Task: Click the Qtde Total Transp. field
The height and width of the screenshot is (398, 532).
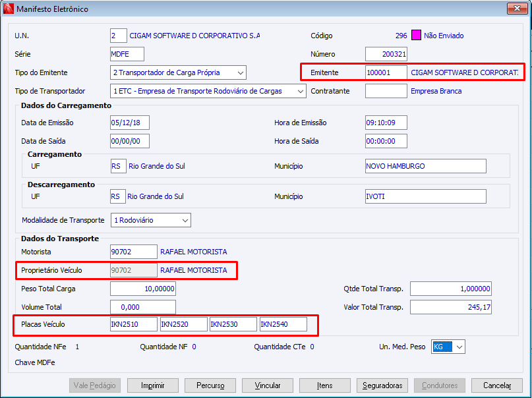Action: 450,289
